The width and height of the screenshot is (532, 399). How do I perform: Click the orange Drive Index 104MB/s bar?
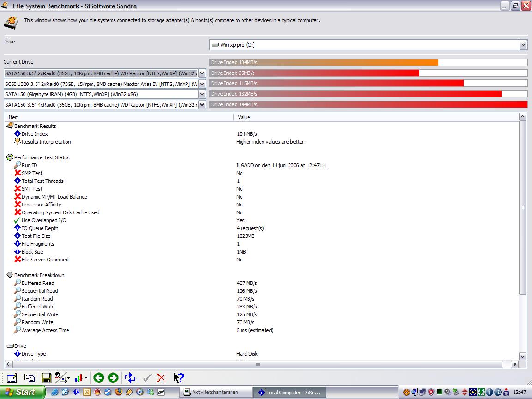tap(324, 62)
